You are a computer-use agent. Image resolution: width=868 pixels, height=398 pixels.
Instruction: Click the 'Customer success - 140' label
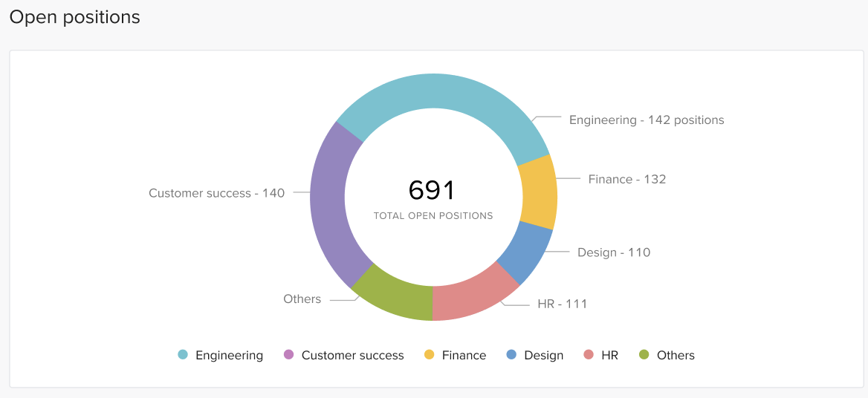coord(216,193)
